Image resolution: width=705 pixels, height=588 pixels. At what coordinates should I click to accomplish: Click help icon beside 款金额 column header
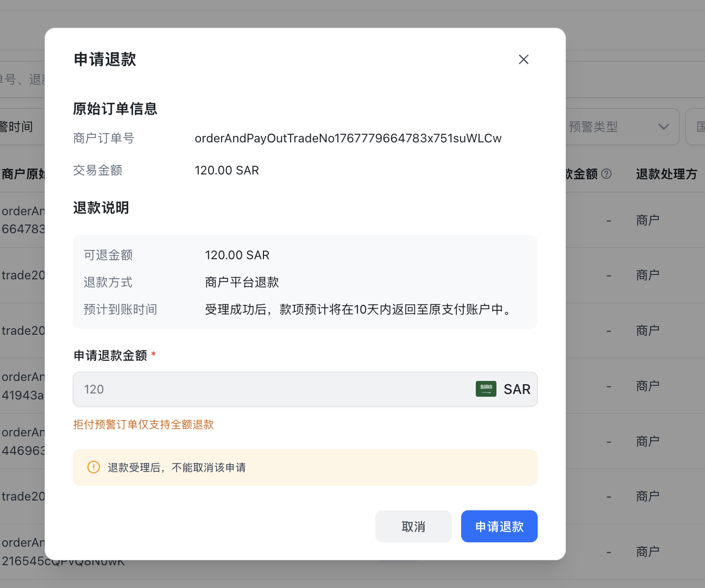coord(607,174)
